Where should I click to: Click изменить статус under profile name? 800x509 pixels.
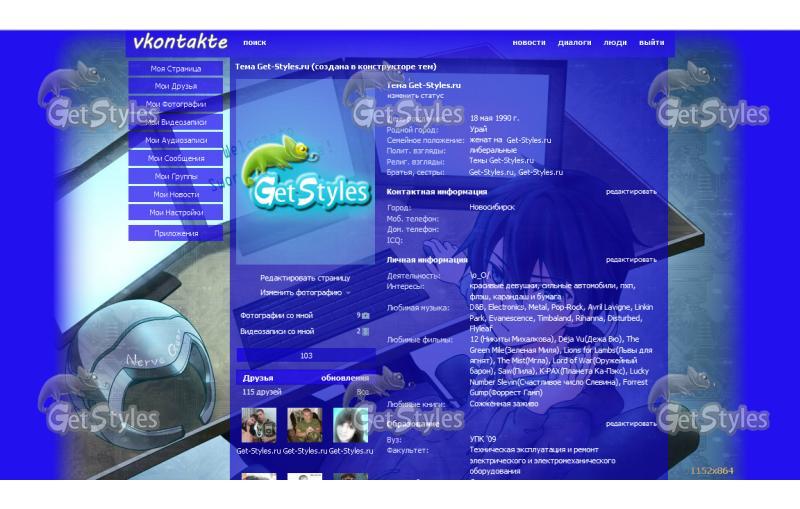pyautogui.click(x=410, y=95)
